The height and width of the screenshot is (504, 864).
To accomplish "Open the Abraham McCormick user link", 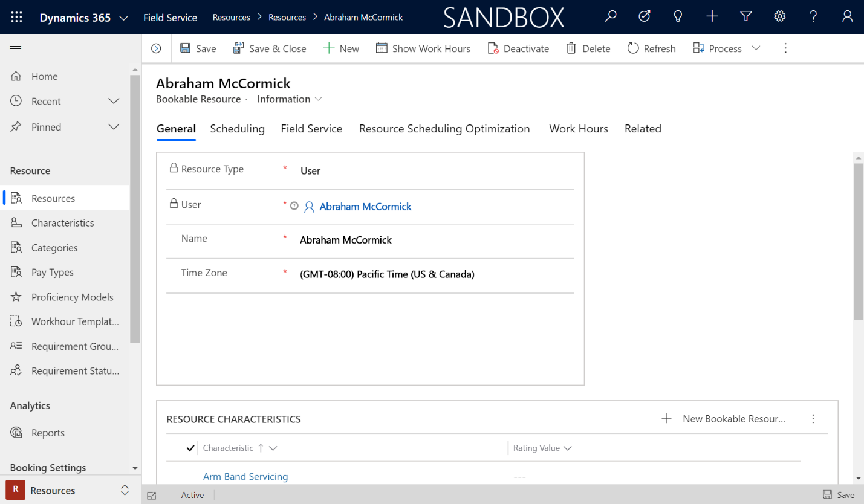I will 365,207.
